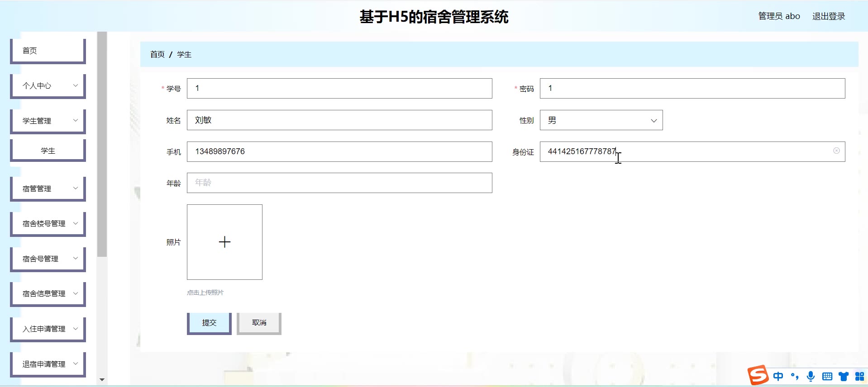Open the soft keyboard icon in IME bar
Image resolution: width=868 pixels, height=387 pixels.
pos(827,376)
